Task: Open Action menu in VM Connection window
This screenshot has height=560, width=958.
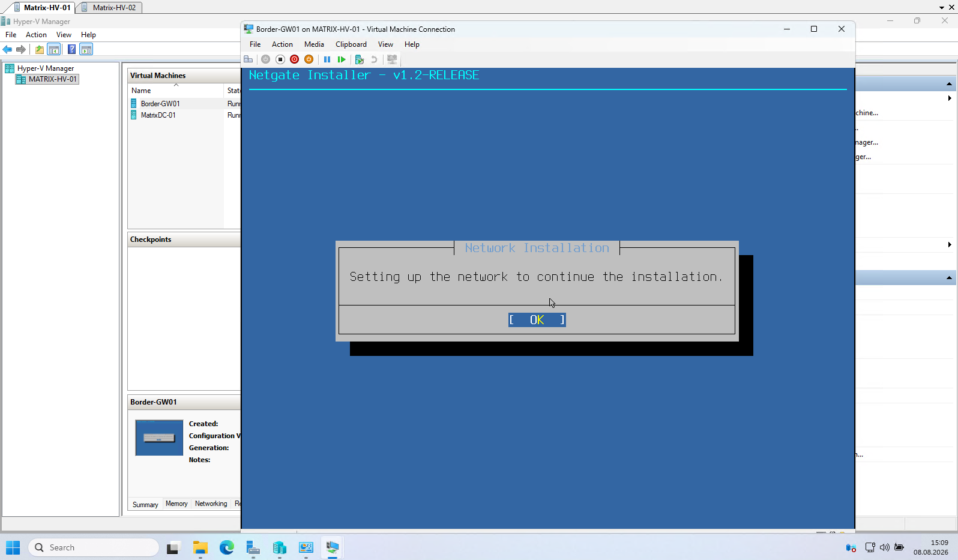Action: point(282,44)
